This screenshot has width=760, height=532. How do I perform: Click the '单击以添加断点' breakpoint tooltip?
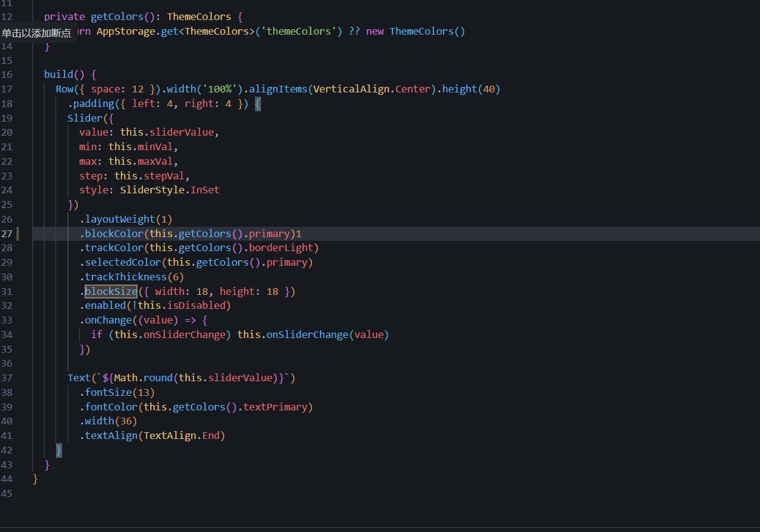tap(36, 33)
